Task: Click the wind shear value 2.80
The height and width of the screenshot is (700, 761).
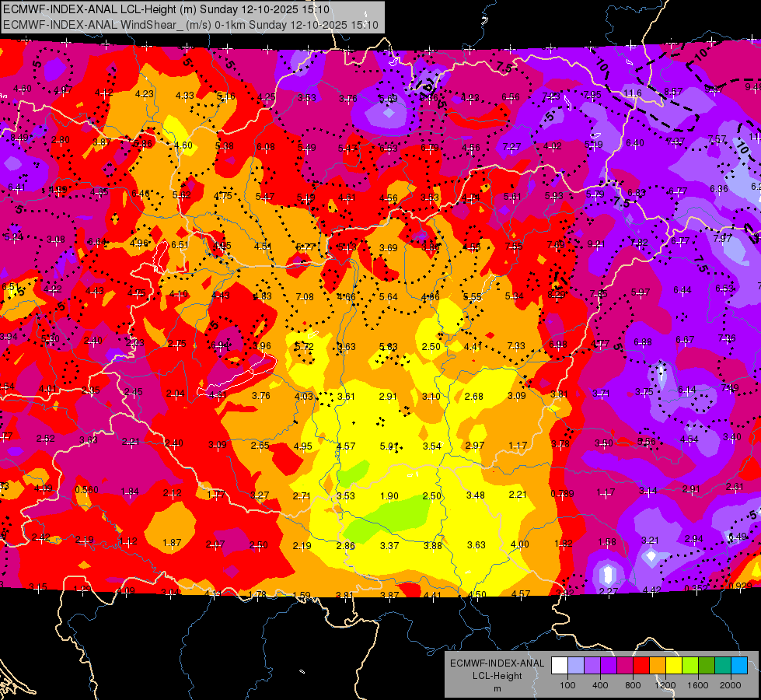Action: 61,140
